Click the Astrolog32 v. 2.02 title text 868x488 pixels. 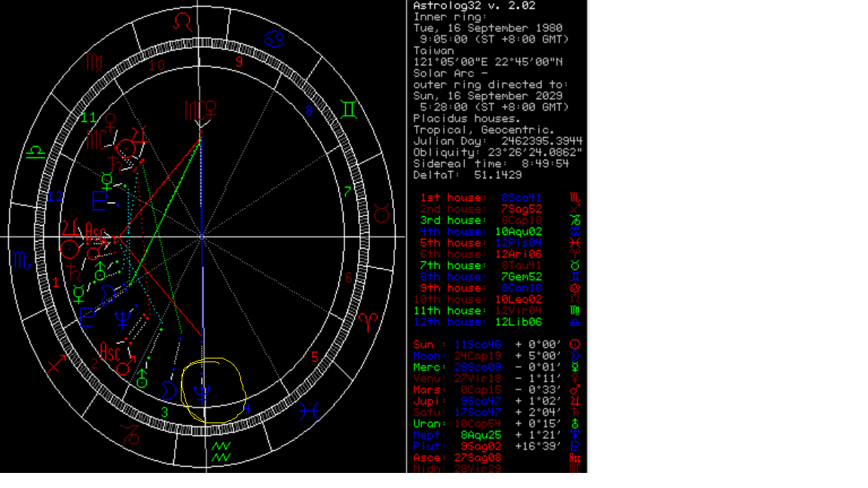[473, 5]
